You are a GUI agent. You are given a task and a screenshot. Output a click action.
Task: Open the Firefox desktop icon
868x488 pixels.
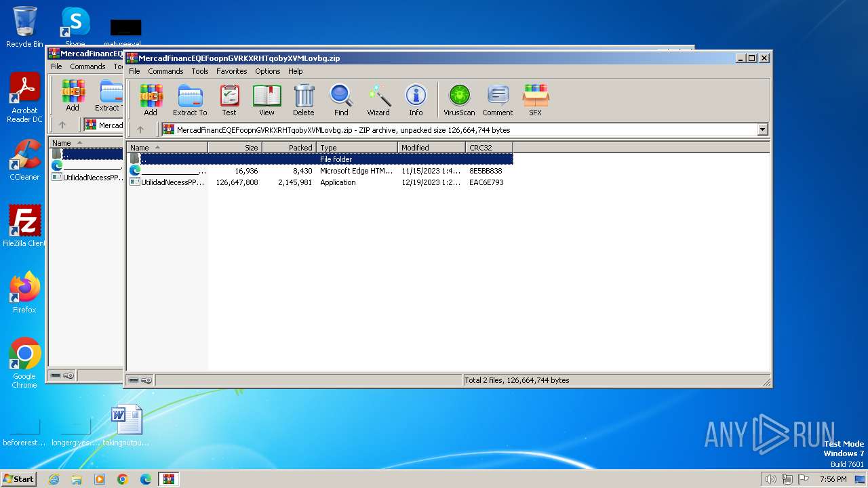click(24, 292)
